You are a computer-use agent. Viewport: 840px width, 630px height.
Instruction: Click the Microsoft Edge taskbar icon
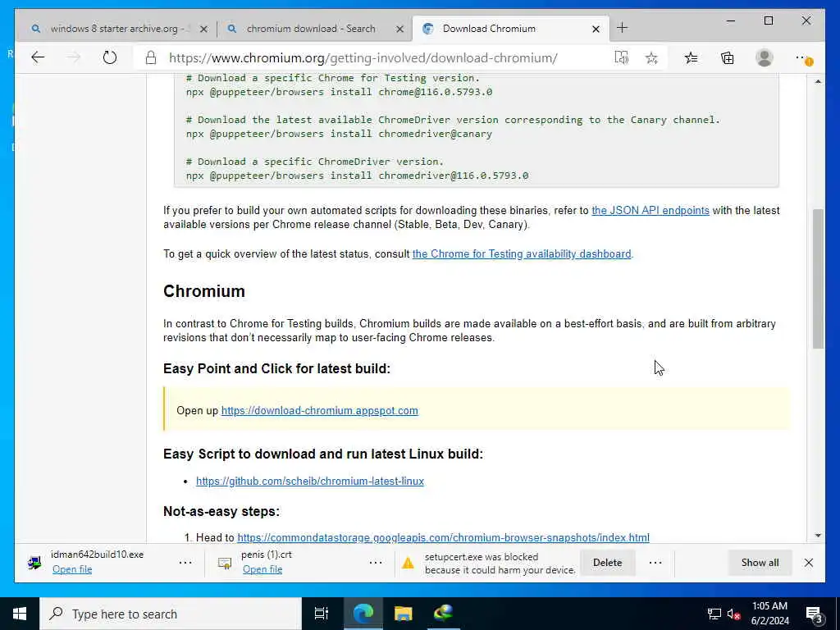click(x=363, y=614)
